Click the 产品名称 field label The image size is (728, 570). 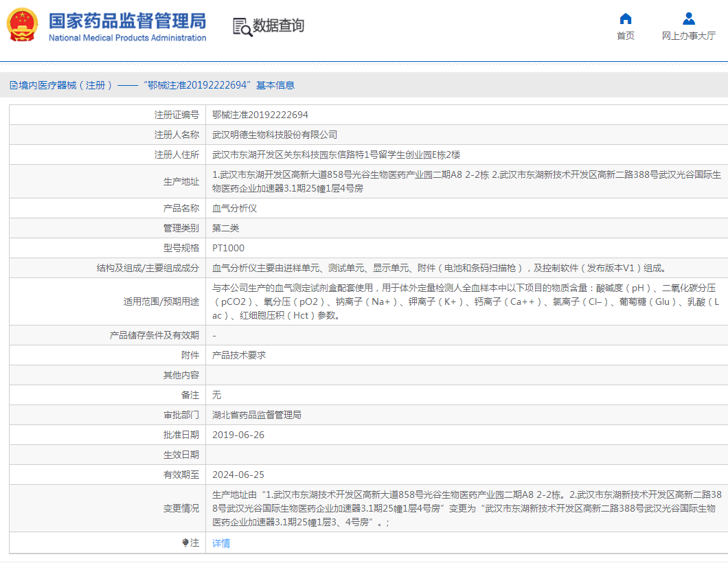pyautogui.click(x=181, y=208)
